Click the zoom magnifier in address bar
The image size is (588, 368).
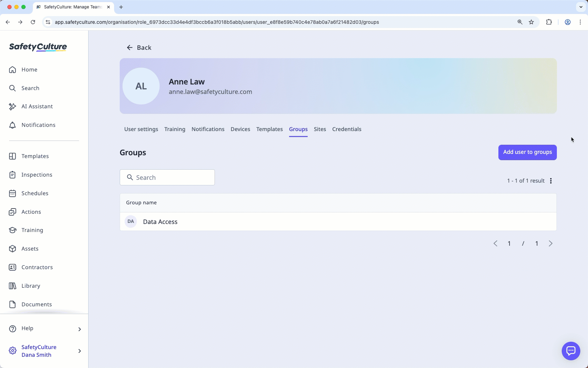(520, 22)
